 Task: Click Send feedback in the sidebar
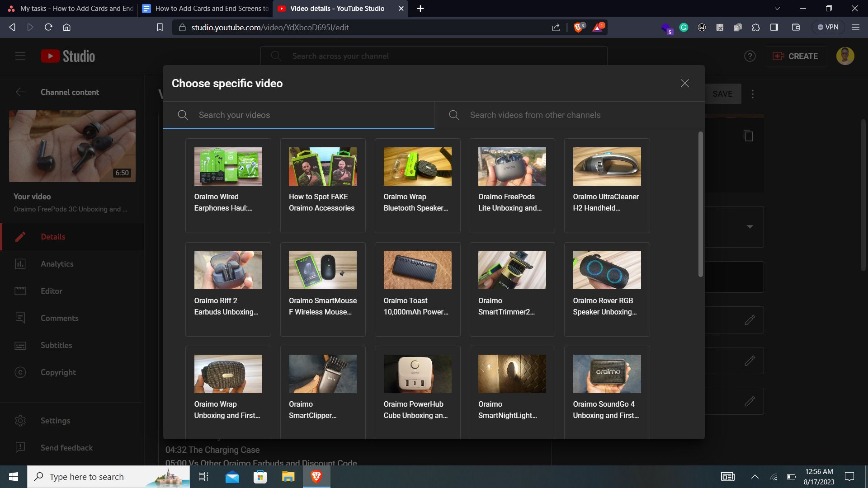coord(72,448)
